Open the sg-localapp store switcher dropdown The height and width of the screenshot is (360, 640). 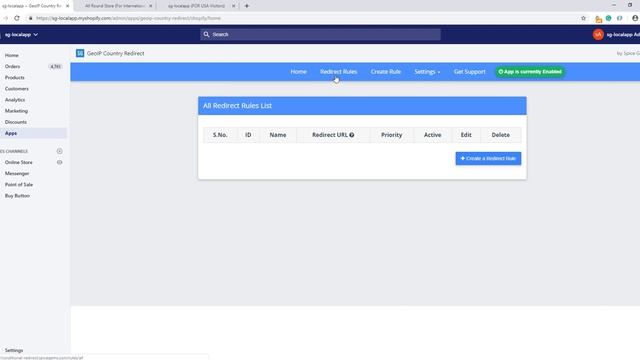21,35
